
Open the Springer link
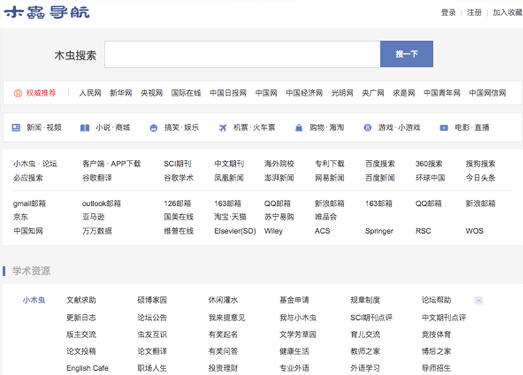pyautogui.click(x=379, y=231)
